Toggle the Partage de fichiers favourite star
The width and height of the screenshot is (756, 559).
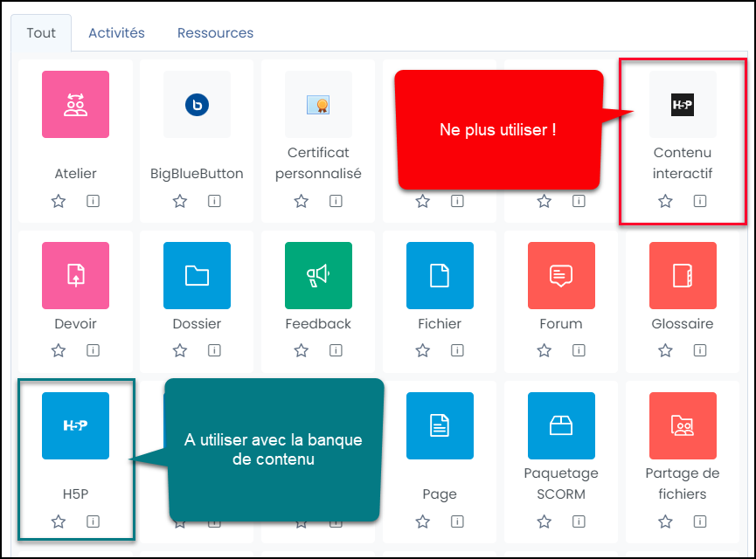tap(665, 521)
